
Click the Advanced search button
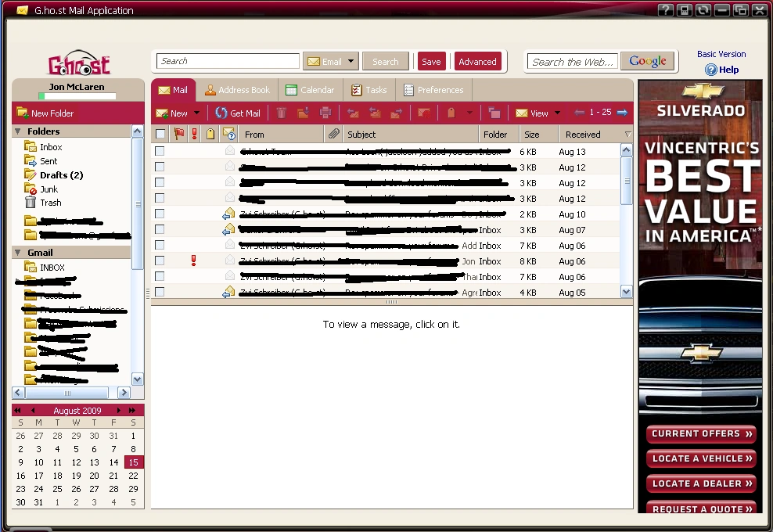point(478,60)
